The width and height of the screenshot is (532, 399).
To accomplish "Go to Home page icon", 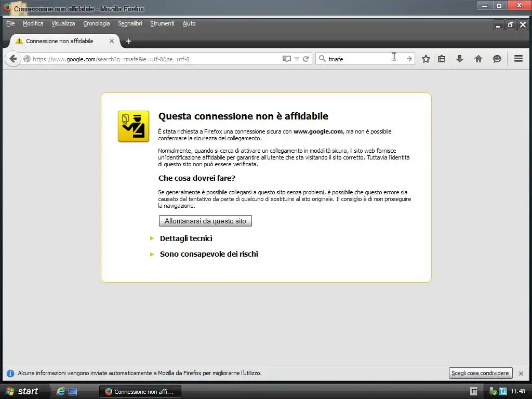I will pyautogui.click(x=478, y=59).
